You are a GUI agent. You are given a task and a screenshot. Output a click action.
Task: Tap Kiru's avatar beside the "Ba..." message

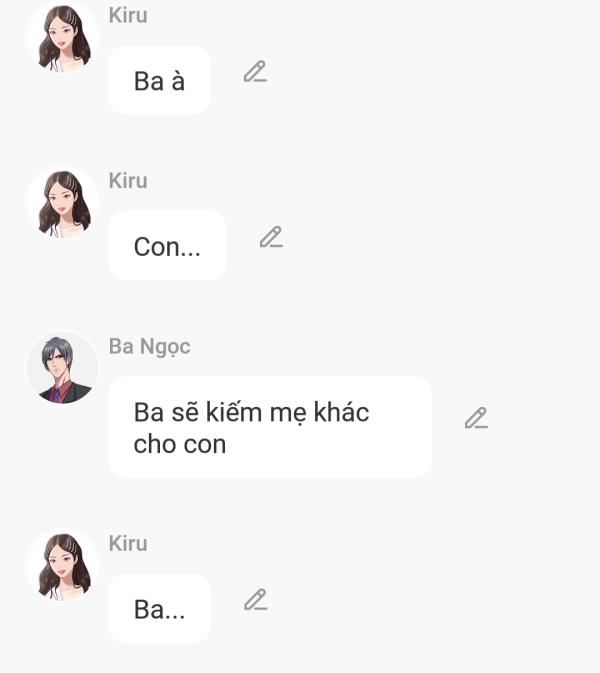pyautogui.click(x=63, y=566)
